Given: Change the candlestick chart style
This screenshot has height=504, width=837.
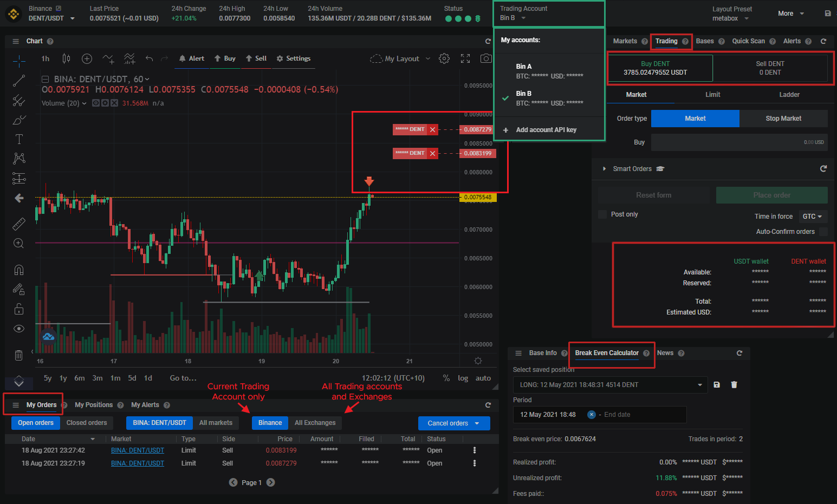Looking at the screenshot, I should point(66,58).
